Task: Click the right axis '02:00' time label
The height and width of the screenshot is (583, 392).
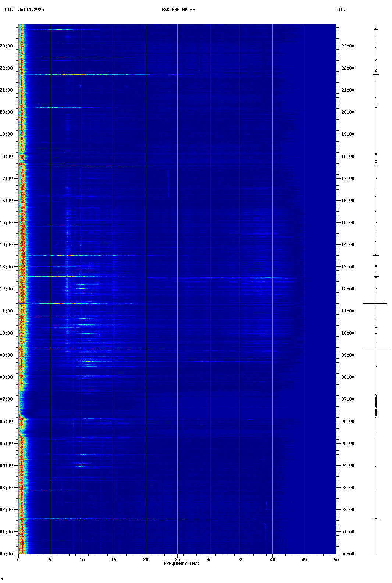Action: pyautogui.click(x=348, y=510)
